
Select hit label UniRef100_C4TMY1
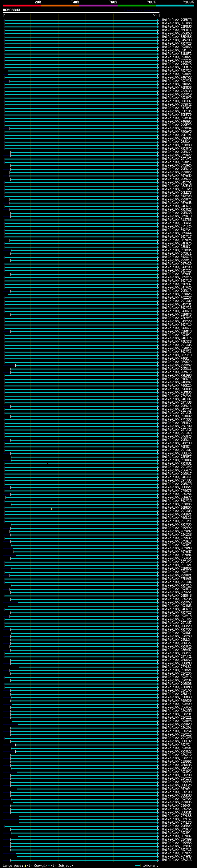click(177, 108)
